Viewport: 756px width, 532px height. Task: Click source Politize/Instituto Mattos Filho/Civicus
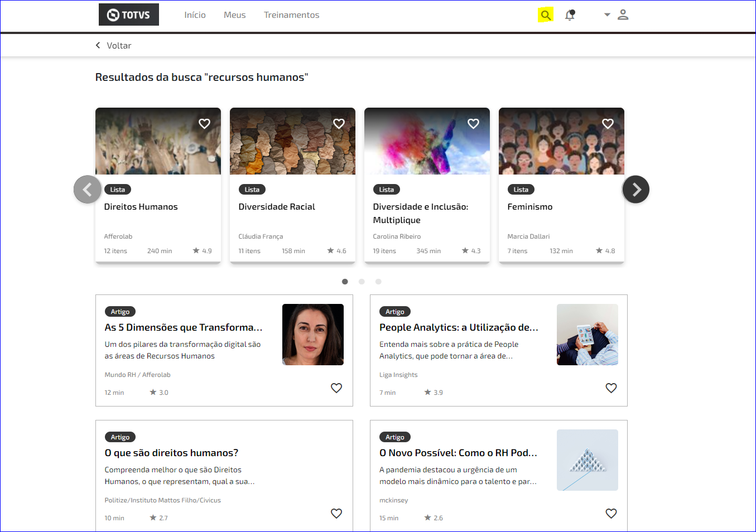tap(162, 500)
